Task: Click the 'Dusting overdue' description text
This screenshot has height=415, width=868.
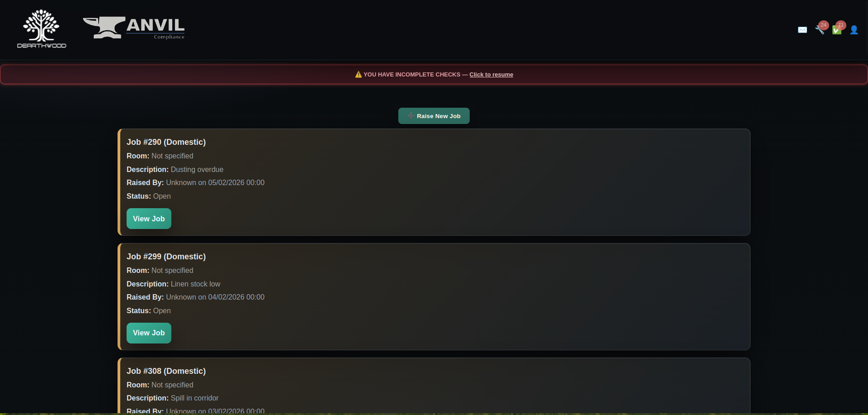Action: [x=197, y=169]
